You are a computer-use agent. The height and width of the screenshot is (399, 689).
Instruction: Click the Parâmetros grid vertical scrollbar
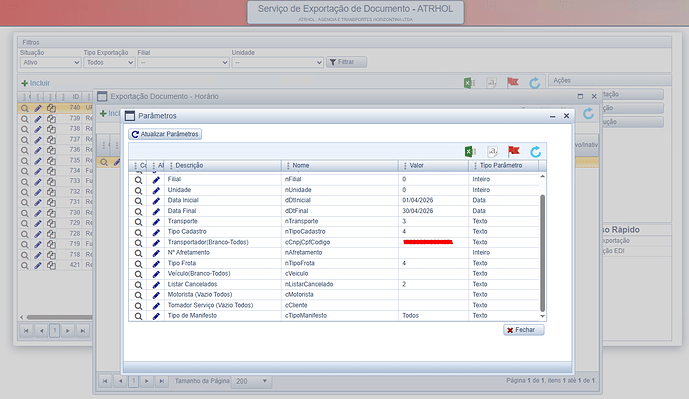[x=542, y=253]
